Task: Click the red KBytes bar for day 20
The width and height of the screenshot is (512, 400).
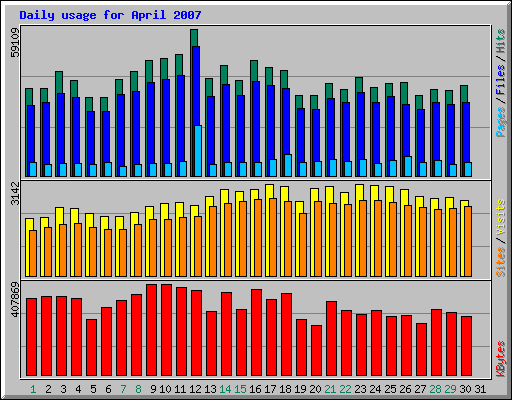Action: click(316, 351)
